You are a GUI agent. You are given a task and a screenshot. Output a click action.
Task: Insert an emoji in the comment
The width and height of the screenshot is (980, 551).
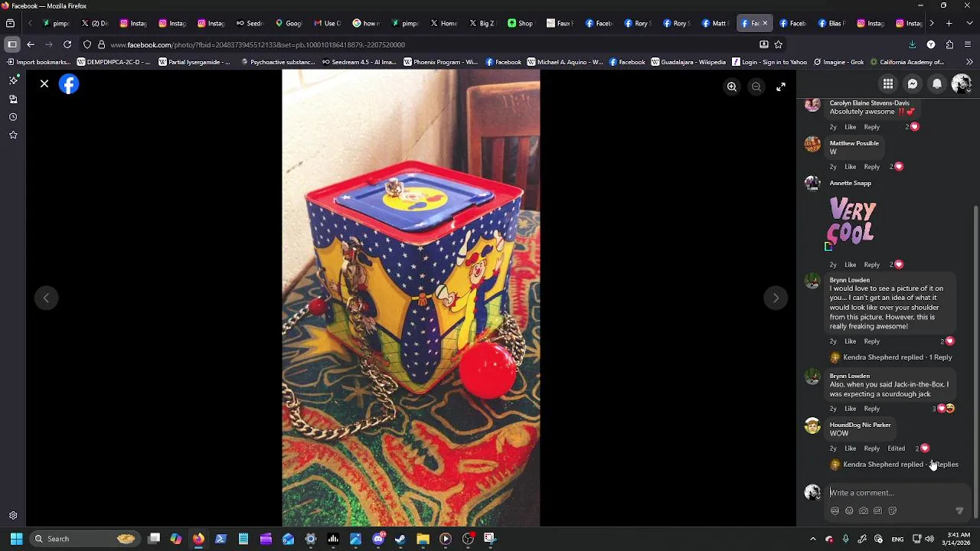(849, 511)
